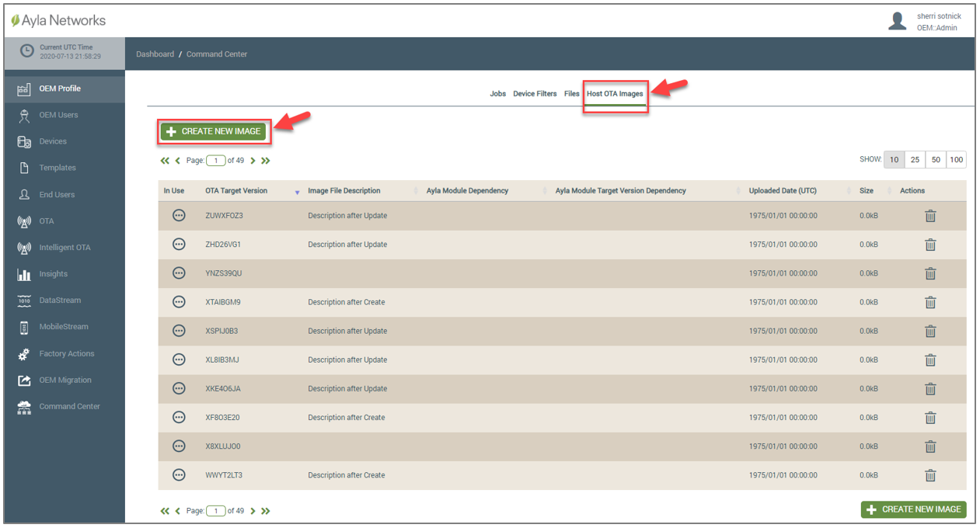Click the Ayla Networks leaf logo
The height and width of the screenshot is (528, 980).
pyautogui.click(x=15, y=21)
